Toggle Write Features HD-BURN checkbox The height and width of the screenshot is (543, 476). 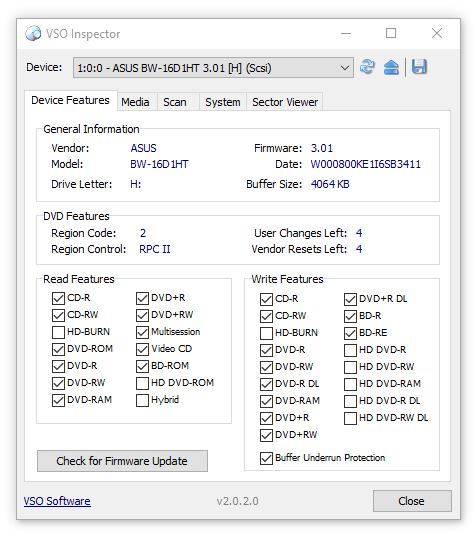(x=266, y=333)
